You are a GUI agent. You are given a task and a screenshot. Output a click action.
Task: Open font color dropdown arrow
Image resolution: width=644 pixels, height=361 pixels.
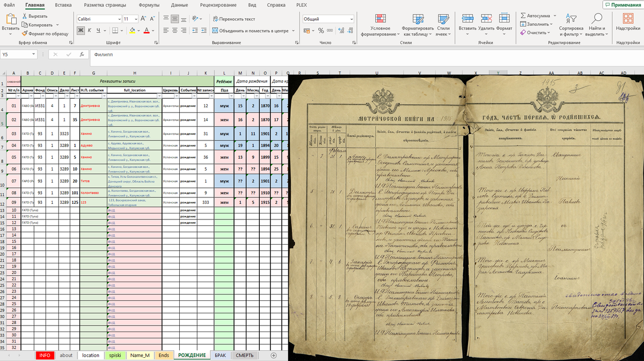tap(153, 30)
